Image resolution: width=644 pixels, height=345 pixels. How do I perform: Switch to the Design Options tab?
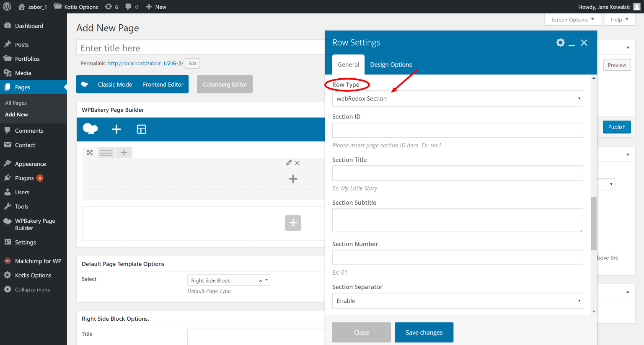(391, 64)
